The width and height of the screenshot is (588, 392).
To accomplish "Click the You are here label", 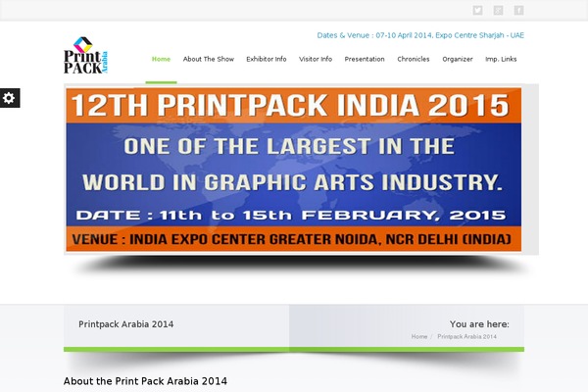I will click(479, 324).
